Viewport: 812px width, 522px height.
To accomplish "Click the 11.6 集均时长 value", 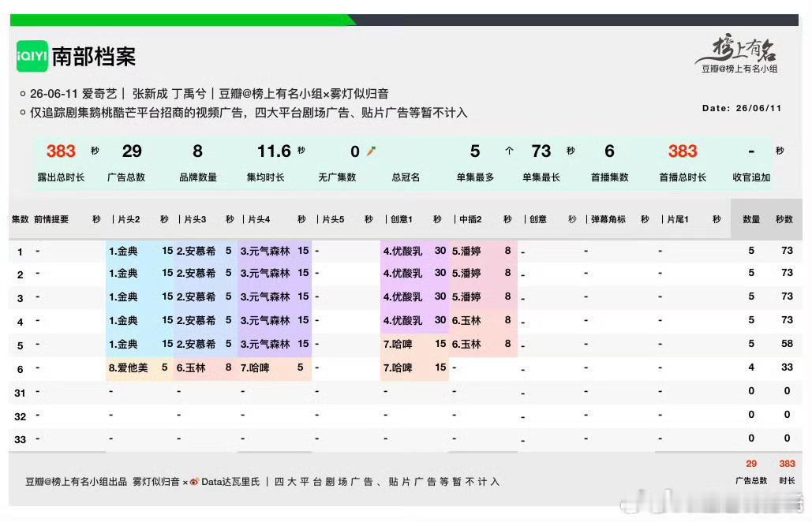I will point(274,151).
